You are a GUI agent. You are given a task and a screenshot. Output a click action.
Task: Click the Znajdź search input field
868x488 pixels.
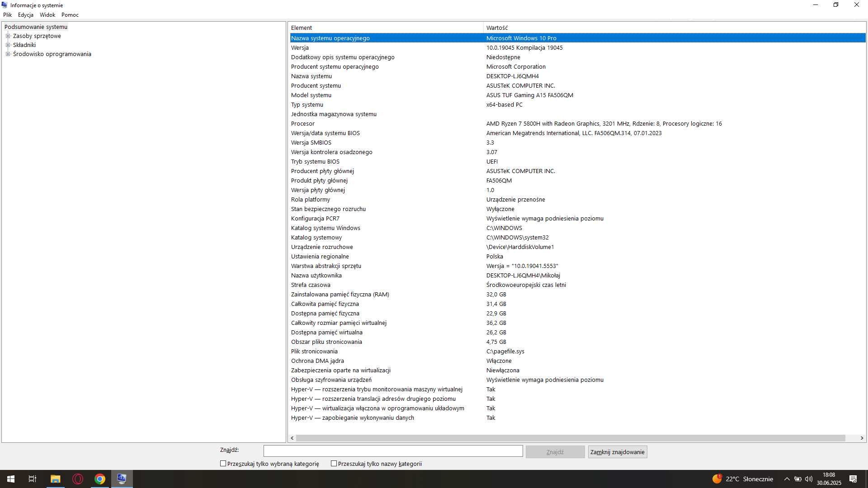tap(393, 451)
